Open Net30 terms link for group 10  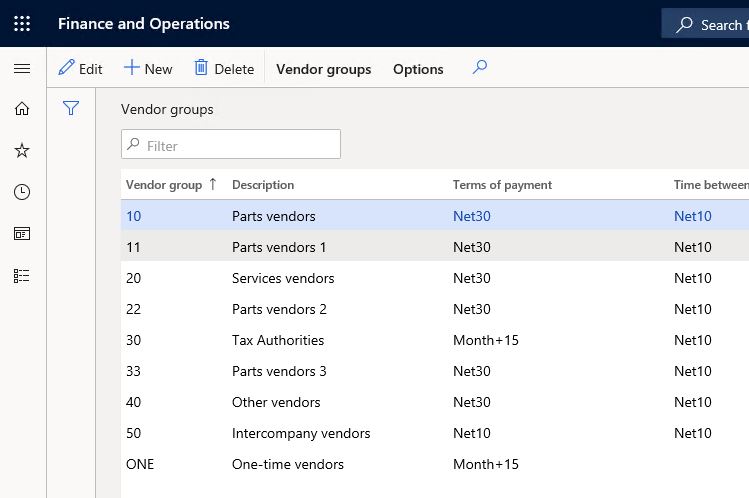point(471,216)
